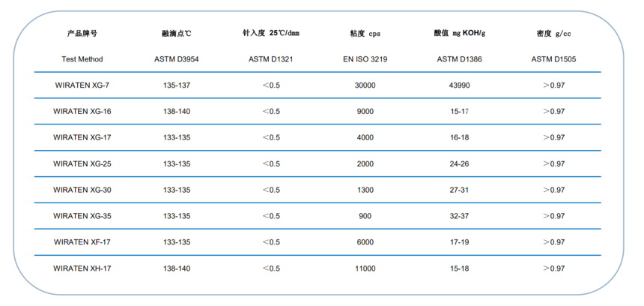Click the WIRATEN XG-7 product name
Image resolution: width=644 pixels, height=306 pixels.
coord(82,85)
